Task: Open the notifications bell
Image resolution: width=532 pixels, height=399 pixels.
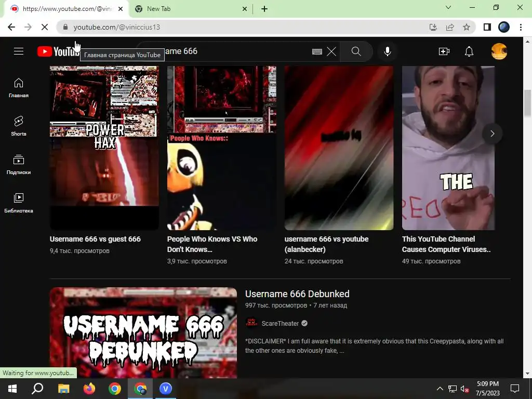Action: tap(469, 51)
